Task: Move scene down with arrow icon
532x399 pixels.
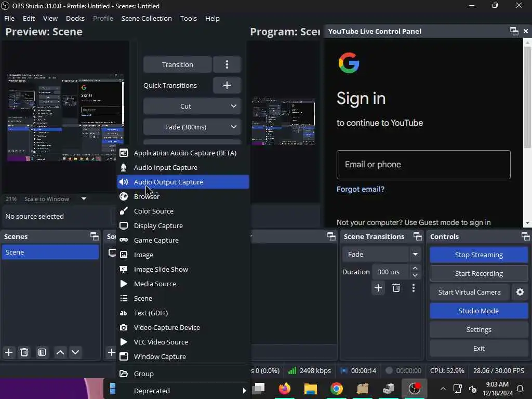Action: pos(75,352)
